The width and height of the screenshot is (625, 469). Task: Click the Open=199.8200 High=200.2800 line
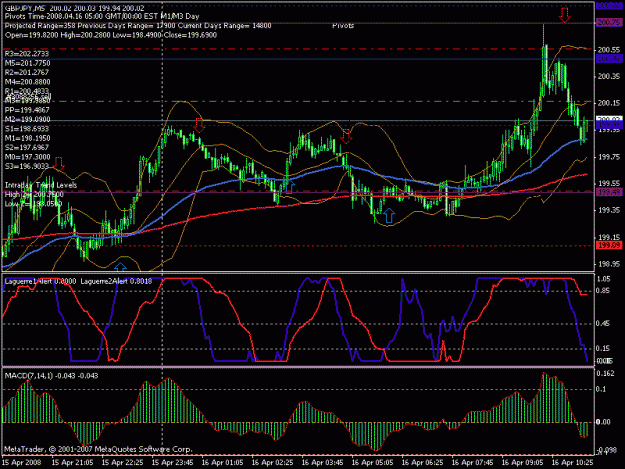pos(111,35)
